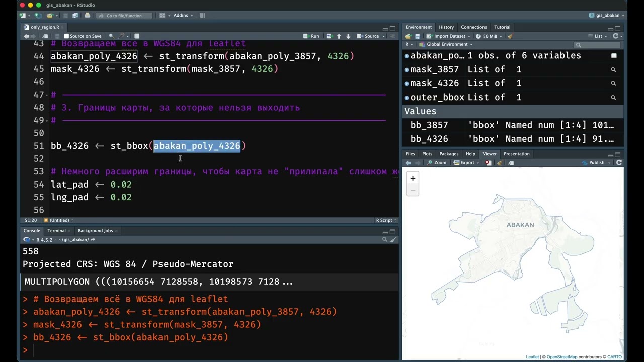Click the (Untitled) section navigator in status bar
The image size is (644, 362).
(58, 220)
